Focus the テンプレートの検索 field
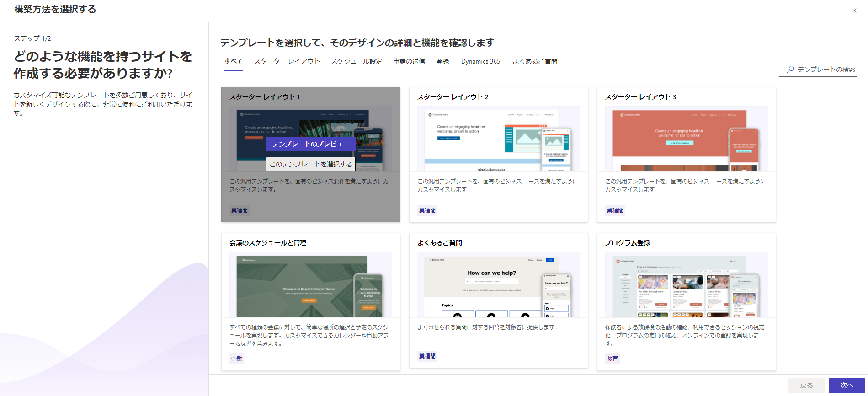The width and height of the screenshot is (868, 396). 818,70
